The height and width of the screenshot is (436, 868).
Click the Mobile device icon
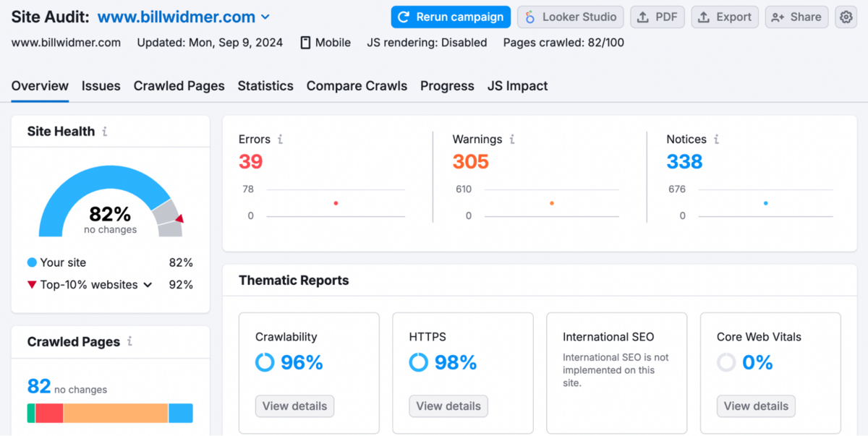click(x=306, y=43)
